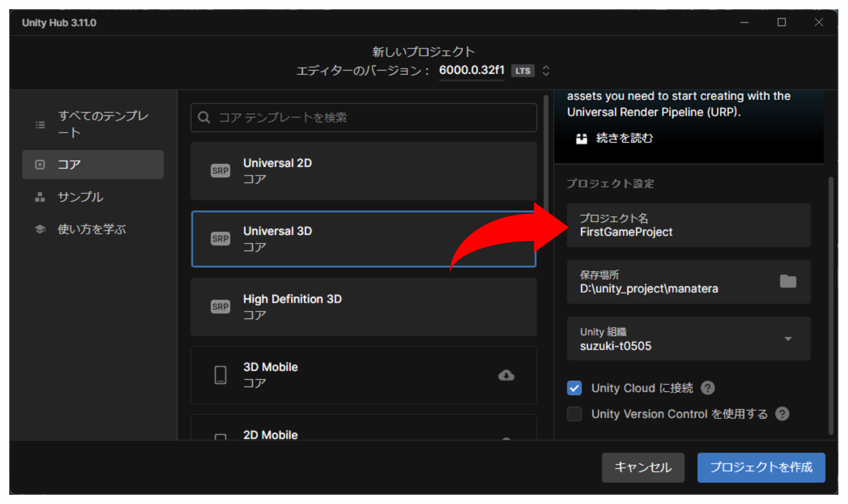Screen dimensions: 848x504
Task: Click the download cloud icon for 3D Mobile
Action: point(506,375)
